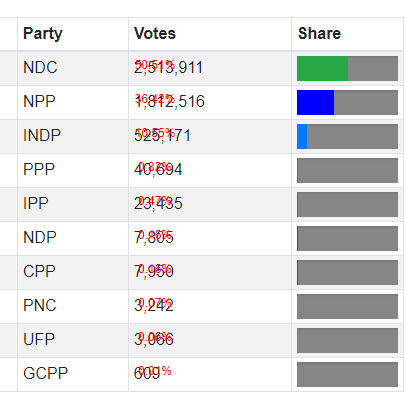Click the blue NPP share bar
This screenshot has height=410, width=413.
point(315,102)
